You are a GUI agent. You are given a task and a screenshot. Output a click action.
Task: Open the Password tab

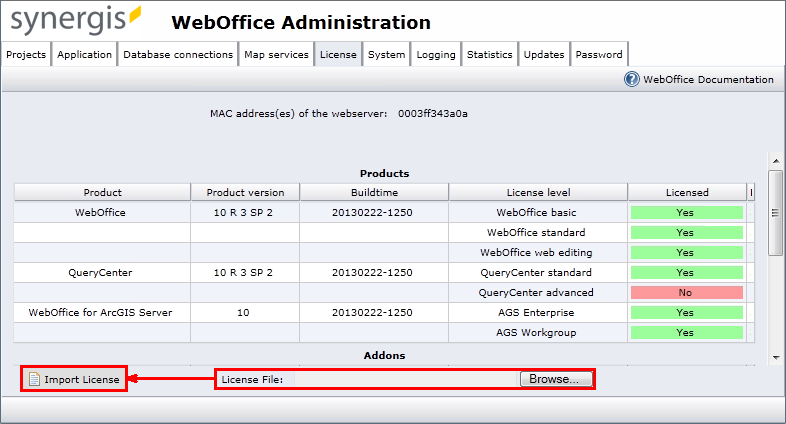599,55
